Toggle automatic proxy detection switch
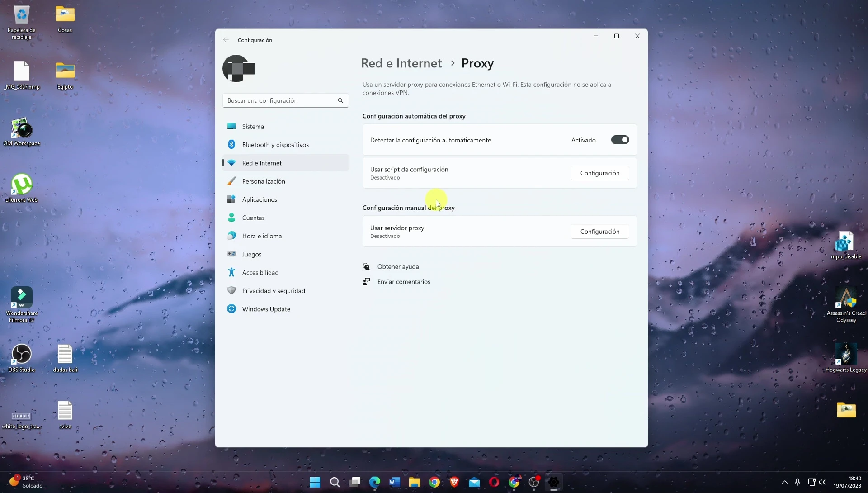 tap(620, 140)
